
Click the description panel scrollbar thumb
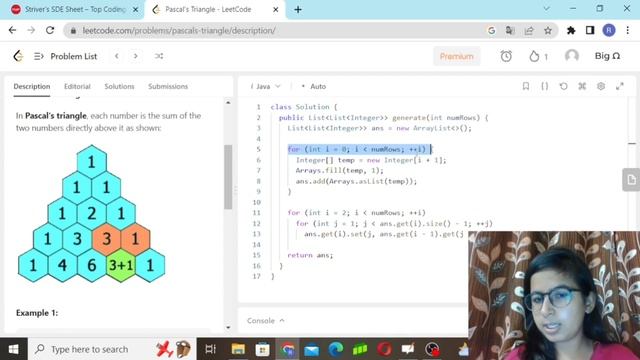pyautogui.click(x=228, y=177)
